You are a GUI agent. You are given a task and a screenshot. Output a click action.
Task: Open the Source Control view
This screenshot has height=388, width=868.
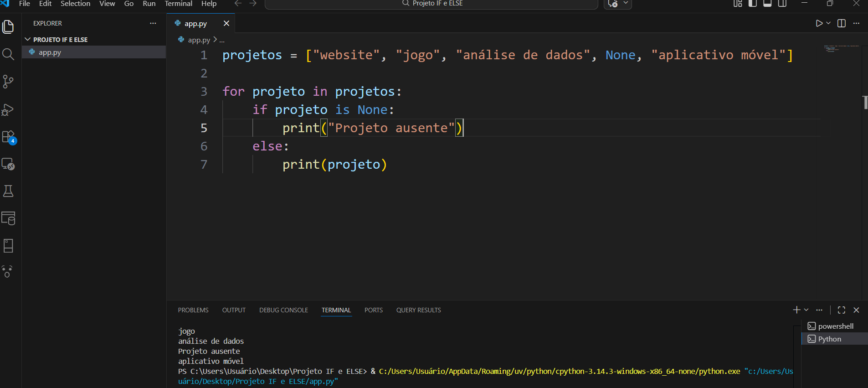click(x=8, y=82)
